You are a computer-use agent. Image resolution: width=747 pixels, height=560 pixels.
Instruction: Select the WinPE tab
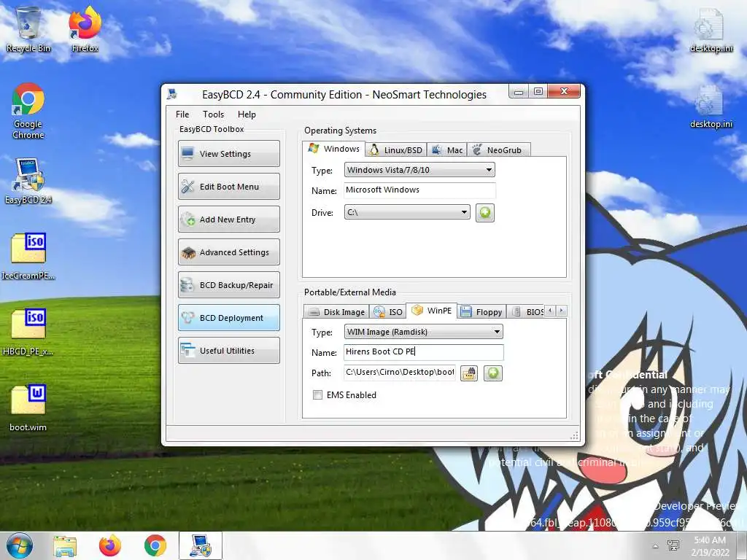click(432, 311)
